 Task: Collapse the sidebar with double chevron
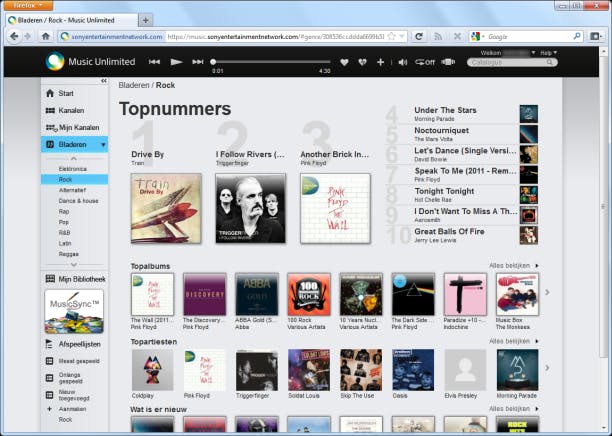point(104,81)
